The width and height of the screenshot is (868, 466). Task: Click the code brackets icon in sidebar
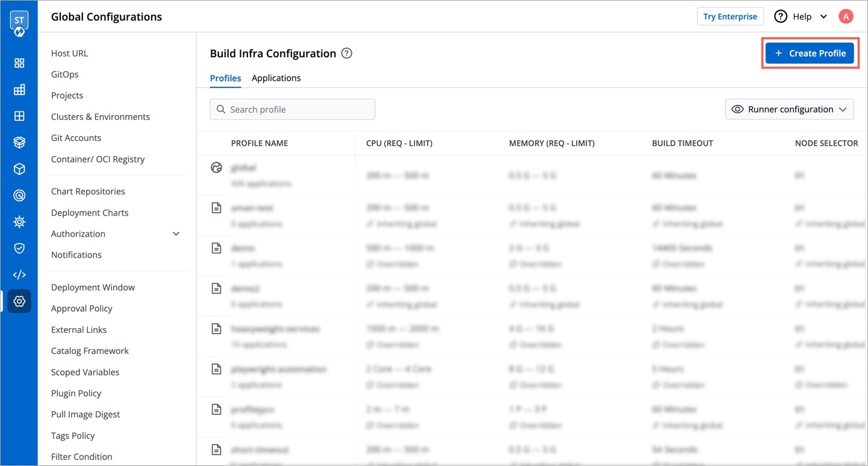pyautogui.click(x=19, y=275)
